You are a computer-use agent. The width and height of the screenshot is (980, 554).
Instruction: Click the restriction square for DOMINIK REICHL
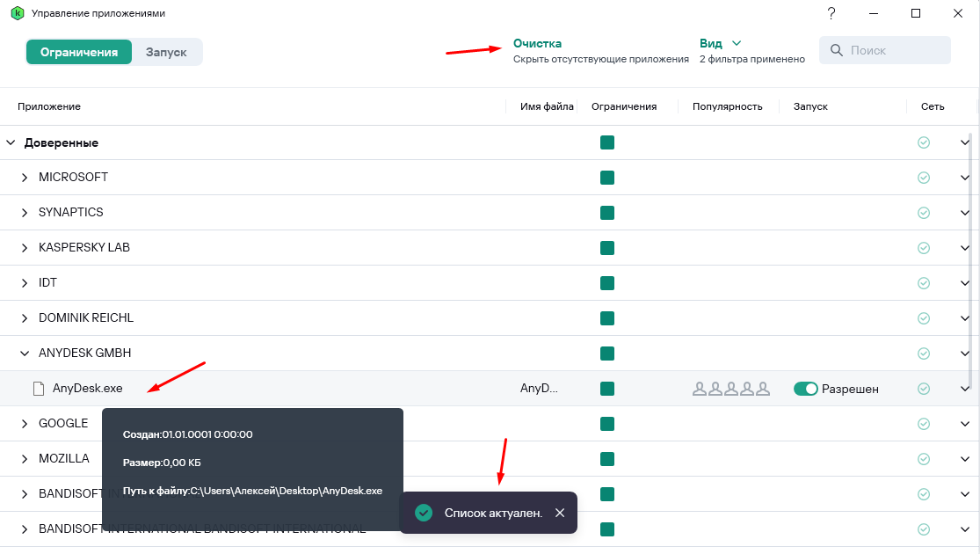(x=606, y=318)
